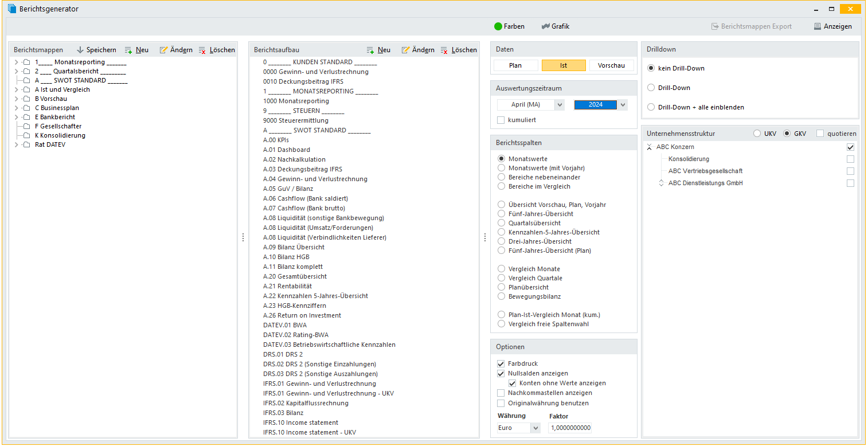
Task: Click the Faktor input field
Action: 570,428
